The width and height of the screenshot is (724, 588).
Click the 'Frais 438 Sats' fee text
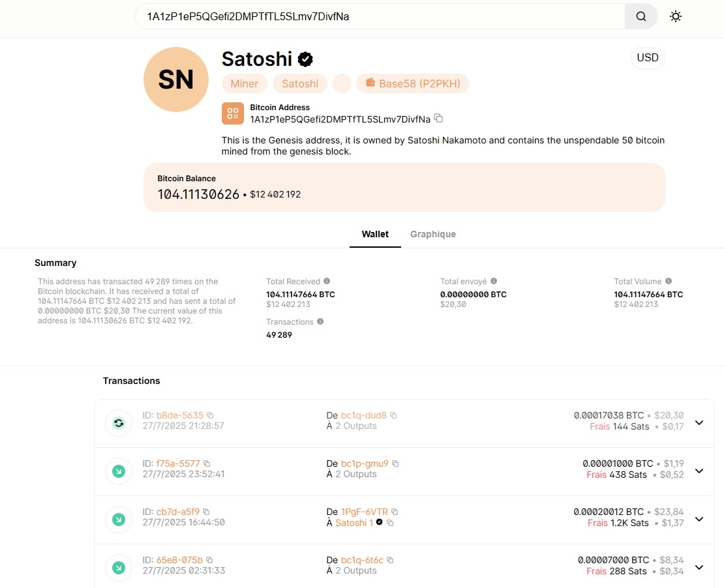[x=617, y=475]
